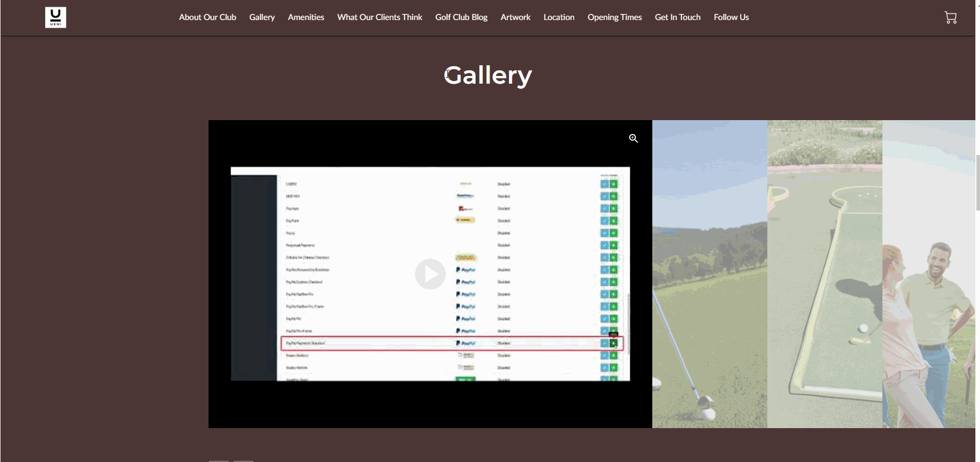Click the zoom magnifier on the video
Screen dimensions: 980x462
(x=633, y=138)
